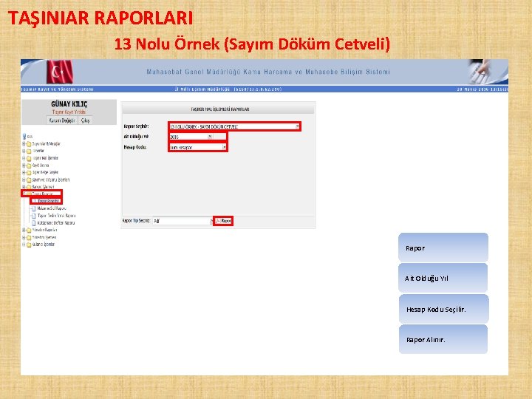Click the İl Milli Eğitim Müdürlüğü text
532x399 pixels.
click(202, 89)
